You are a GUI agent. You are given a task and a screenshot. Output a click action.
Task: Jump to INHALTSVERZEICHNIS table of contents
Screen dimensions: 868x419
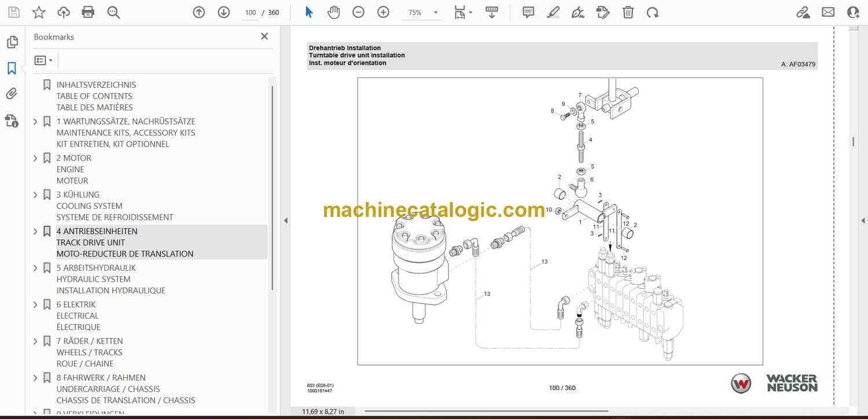(x=96, y=84)
